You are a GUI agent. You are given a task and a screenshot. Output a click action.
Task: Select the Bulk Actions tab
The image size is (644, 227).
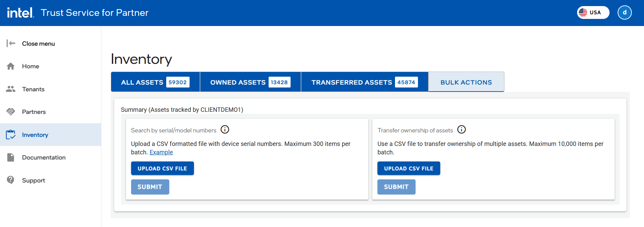(466, 82)
